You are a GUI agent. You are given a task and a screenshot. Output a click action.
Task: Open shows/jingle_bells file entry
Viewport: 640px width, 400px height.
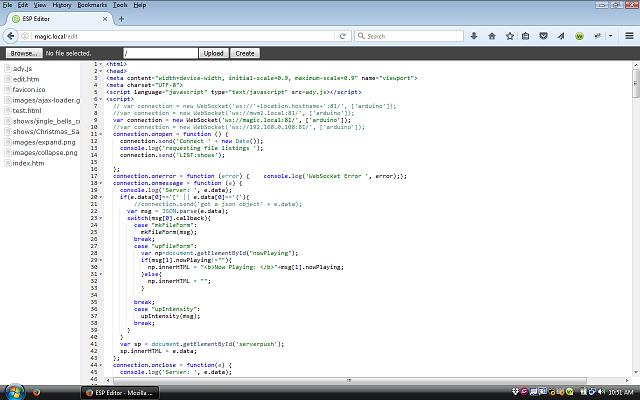click(46, 121)
